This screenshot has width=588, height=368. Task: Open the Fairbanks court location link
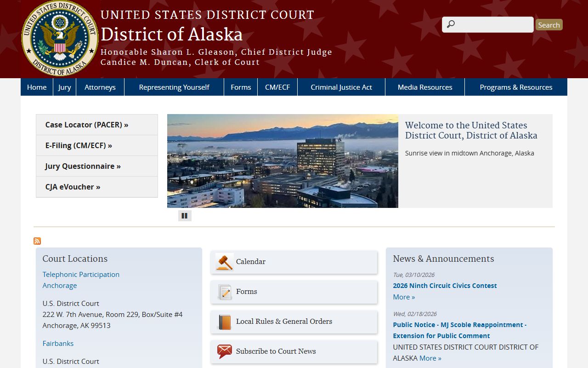tap(58, 344)
